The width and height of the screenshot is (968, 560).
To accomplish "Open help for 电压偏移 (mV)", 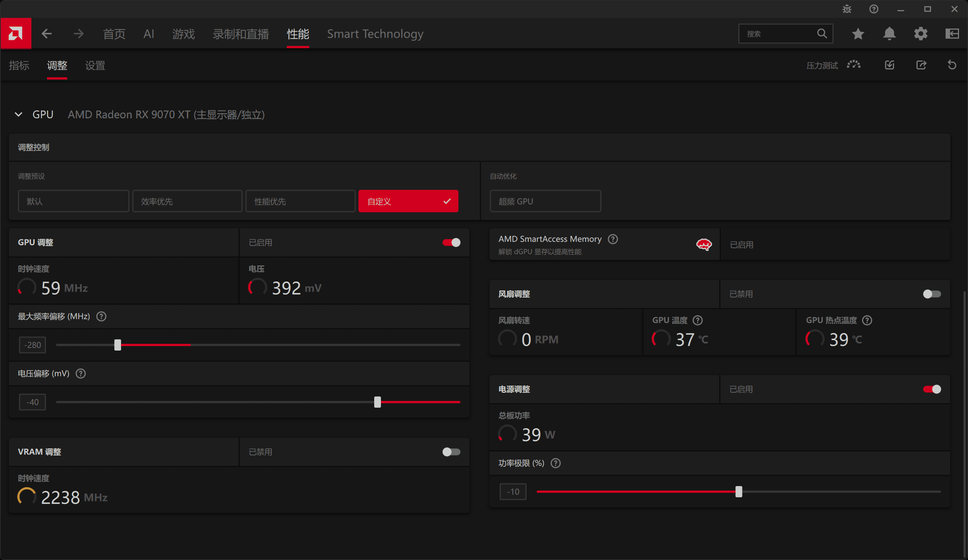I will click(x=81, y=373).
